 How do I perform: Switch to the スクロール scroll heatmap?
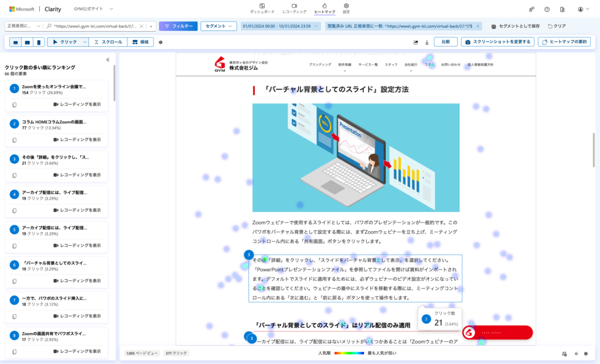click(x=108, y=42)
